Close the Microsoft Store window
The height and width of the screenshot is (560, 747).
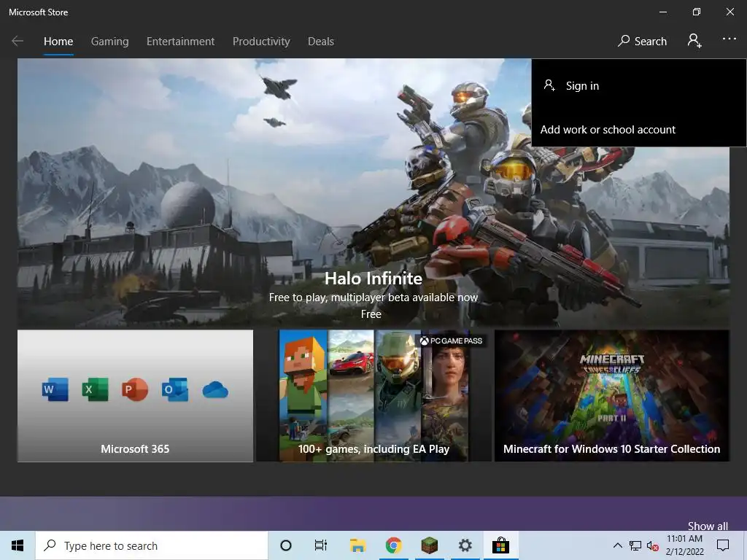pos(729,12)
